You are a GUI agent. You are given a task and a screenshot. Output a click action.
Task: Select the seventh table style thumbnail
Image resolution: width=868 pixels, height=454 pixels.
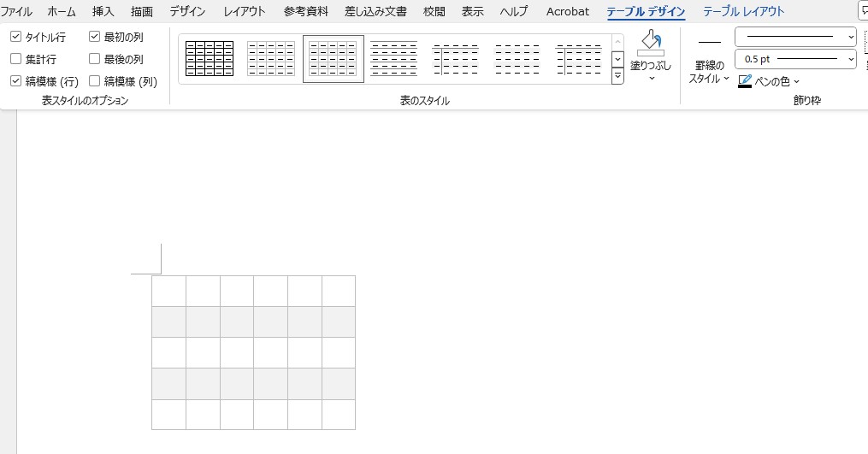[x=579, y=59]
